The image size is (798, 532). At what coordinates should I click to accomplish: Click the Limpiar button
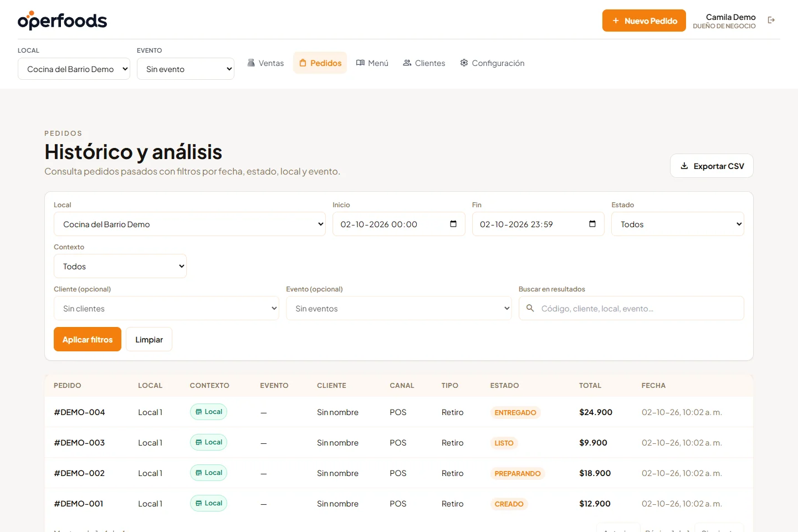[149, 339]
